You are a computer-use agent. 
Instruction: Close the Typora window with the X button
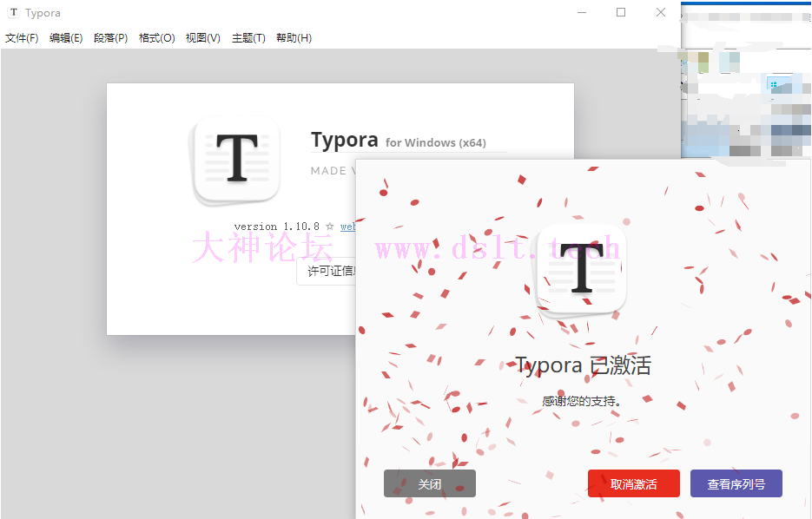coord(661,12)
